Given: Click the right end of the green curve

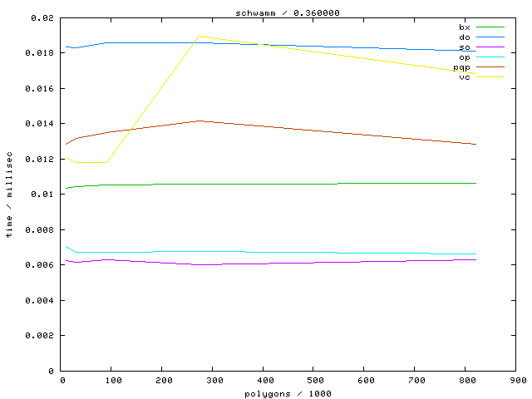Looking at the screenshot, I should [x=475, y=183].
